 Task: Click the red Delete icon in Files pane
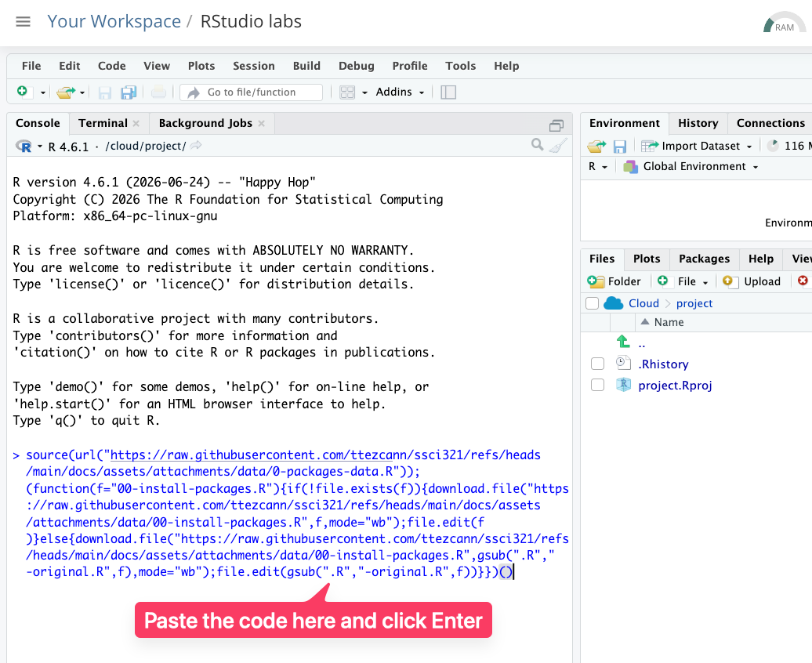coord(803,281)
